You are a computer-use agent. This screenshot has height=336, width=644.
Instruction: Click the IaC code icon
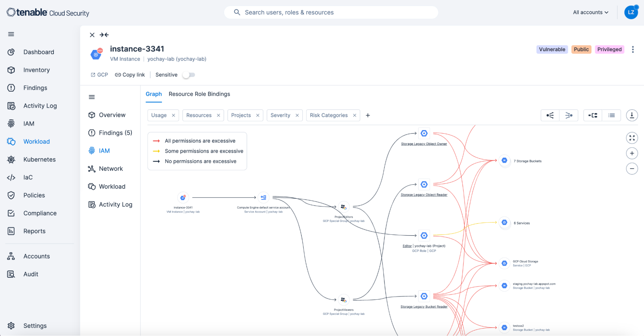(x=11, y=177)
